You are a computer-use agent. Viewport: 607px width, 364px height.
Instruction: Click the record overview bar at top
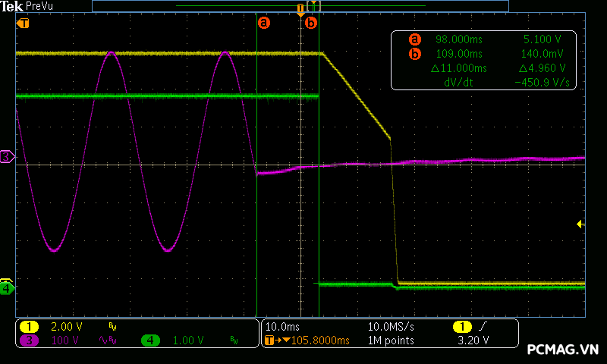pos(300,5)
